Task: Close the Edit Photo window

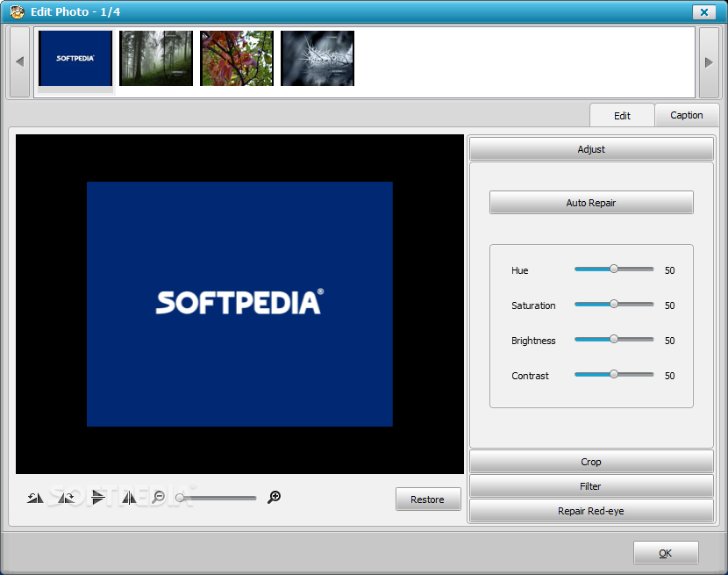Action: pyautogui.click(x=703, y=12)
